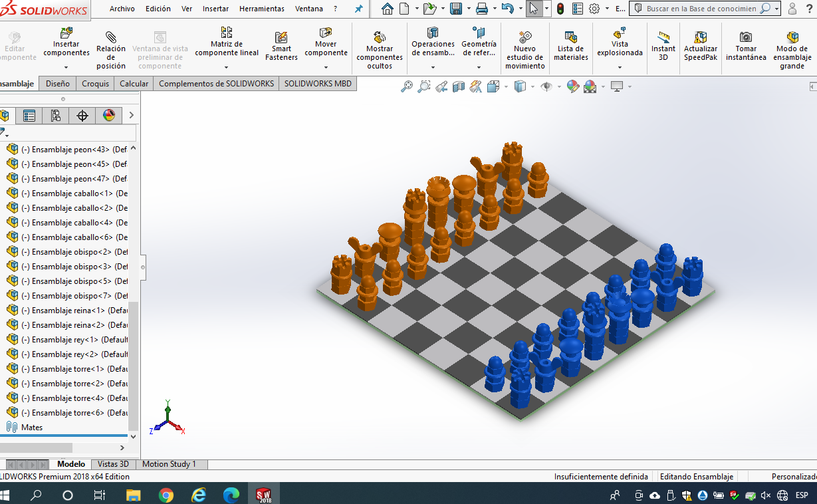The height and width of the screenshot is (504, 817).
Task: Toggle Modo de ensamblaje grande
Action: (792, 50)
